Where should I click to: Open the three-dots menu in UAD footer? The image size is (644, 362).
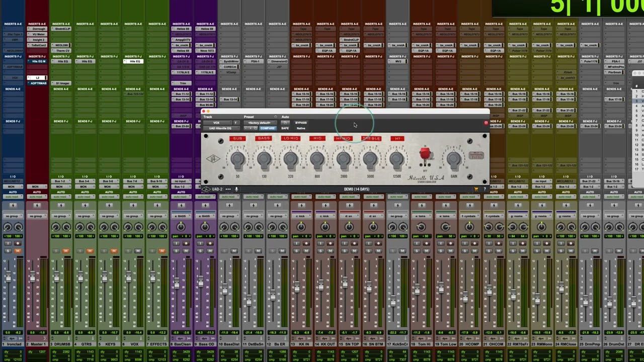coord(228,190)
